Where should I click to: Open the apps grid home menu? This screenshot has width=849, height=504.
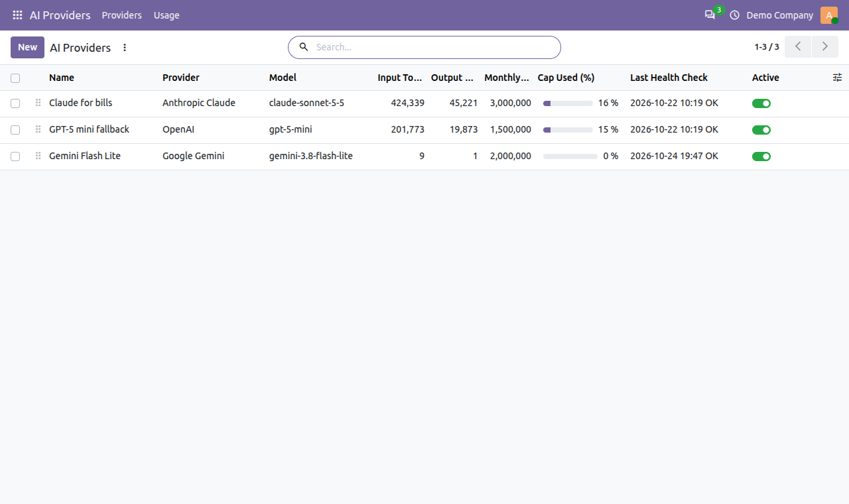tap(17, 15)
